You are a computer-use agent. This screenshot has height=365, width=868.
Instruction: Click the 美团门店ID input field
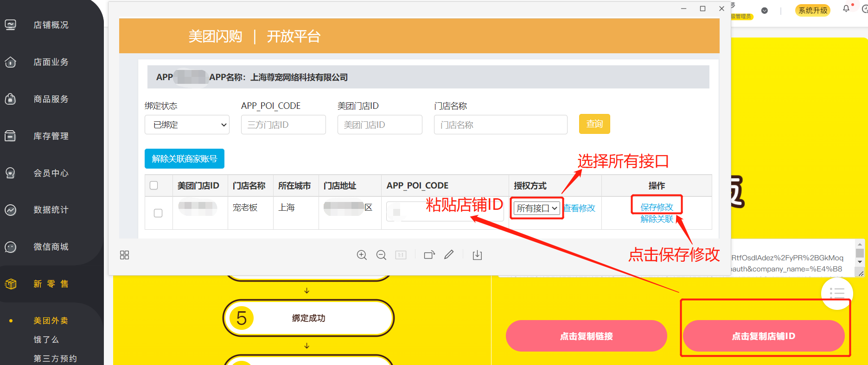point(380,125)
